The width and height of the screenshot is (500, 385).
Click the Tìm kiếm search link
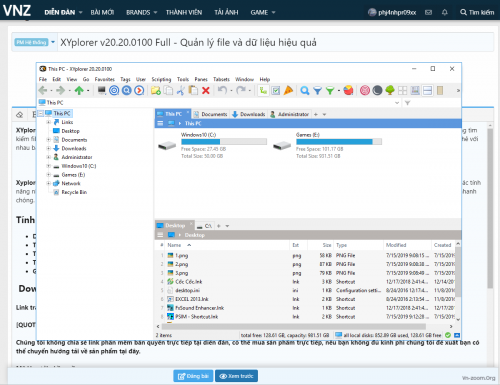pyautogui.click(x=477, y=12)
